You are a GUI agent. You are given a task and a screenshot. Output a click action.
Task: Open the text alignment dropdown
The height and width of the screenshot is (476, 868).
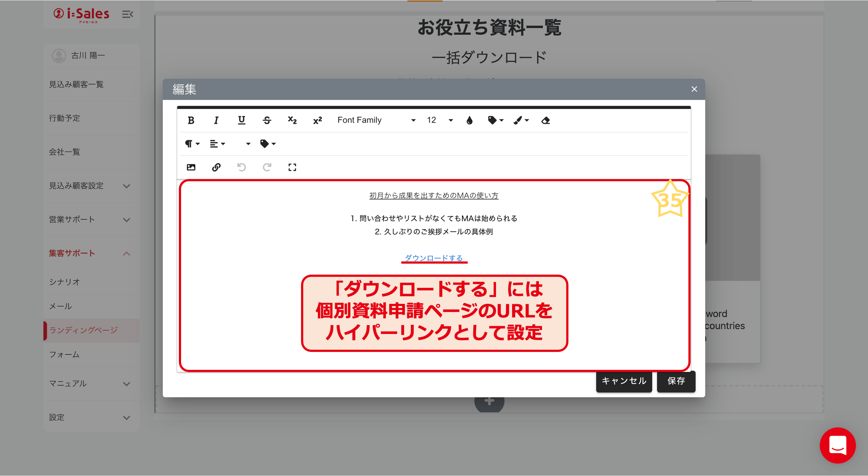pos(217,144)
